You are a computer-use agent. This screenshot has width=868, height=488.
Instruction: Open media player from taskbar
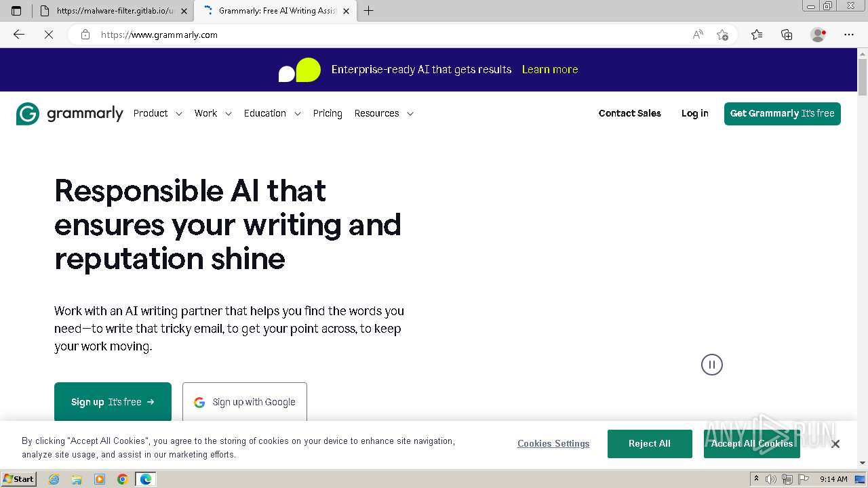coord(100,479)
